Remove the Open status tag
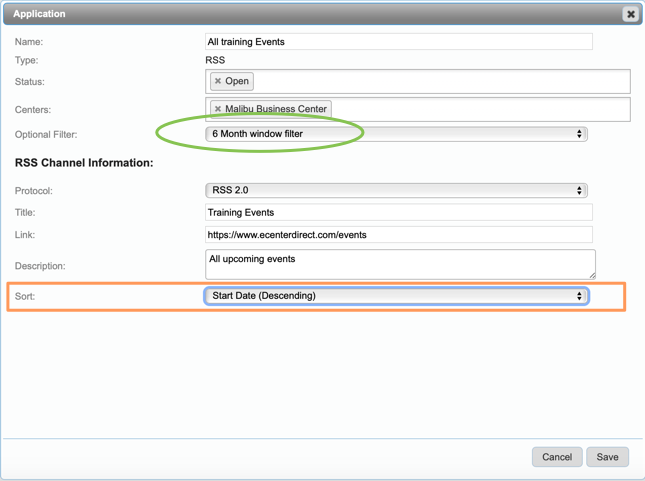The image size is (645, 481). tap(218, 81)
